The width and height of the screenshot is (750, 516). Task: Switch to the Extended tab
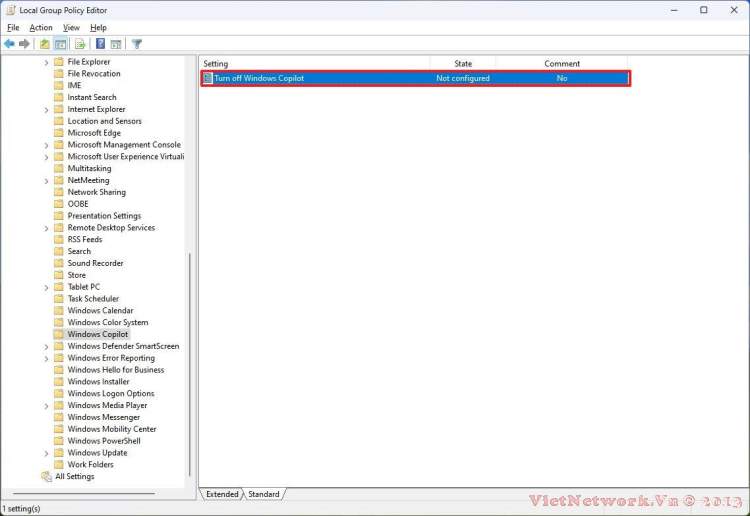[x=222, y=494]
